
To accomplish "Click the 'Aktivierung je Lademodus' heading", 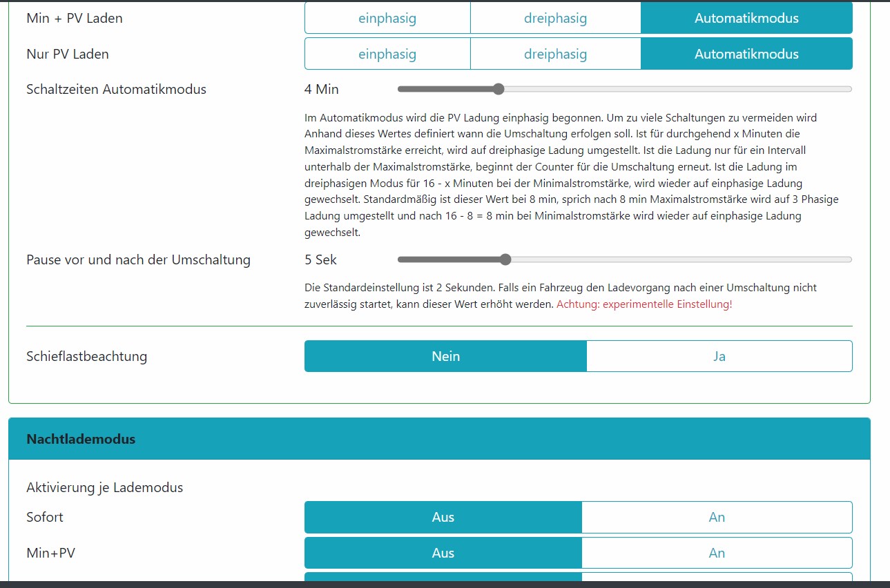I will tap(105, 487).
